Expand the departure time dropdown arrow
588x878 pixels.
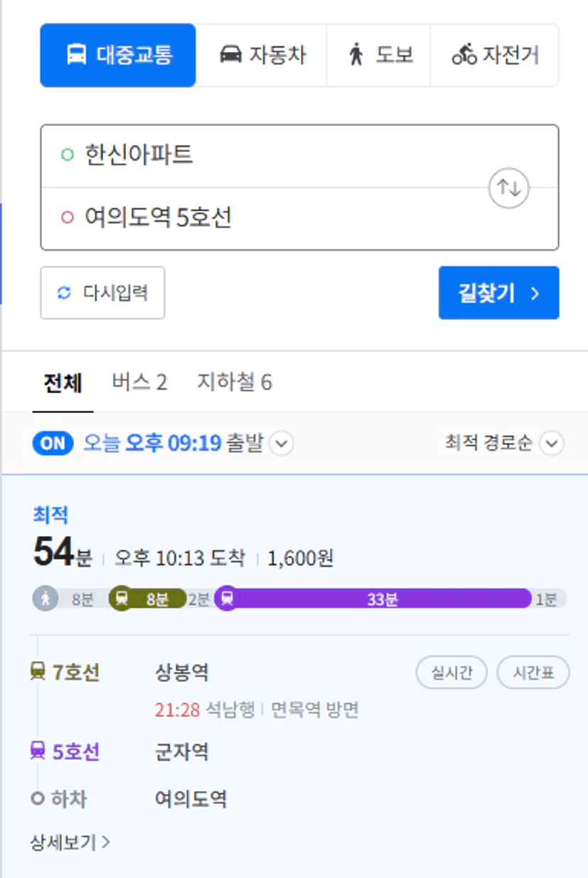pos(282,444)
